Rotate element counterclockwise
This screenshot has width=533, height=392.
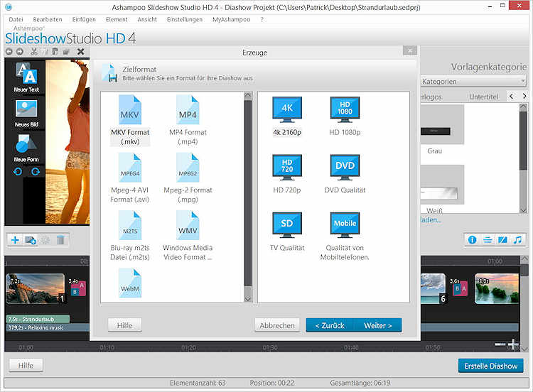(x=18, y=172)
